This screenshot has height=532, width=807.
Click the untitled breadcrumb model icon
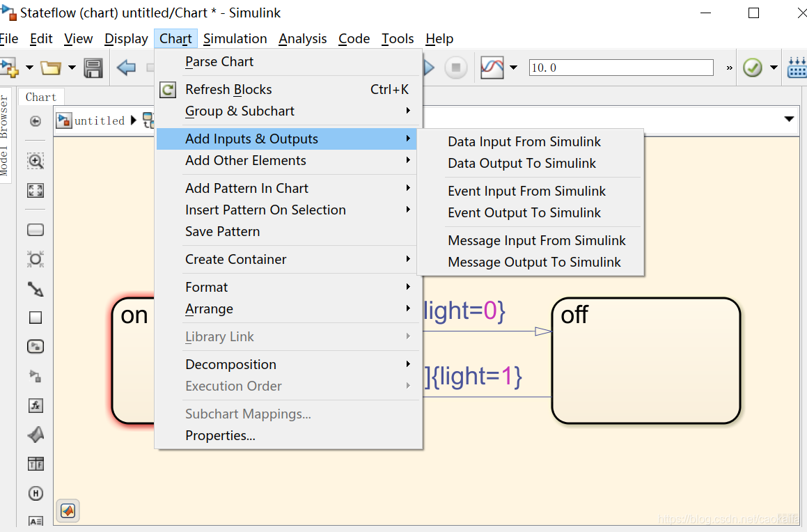tap(64, 120)
